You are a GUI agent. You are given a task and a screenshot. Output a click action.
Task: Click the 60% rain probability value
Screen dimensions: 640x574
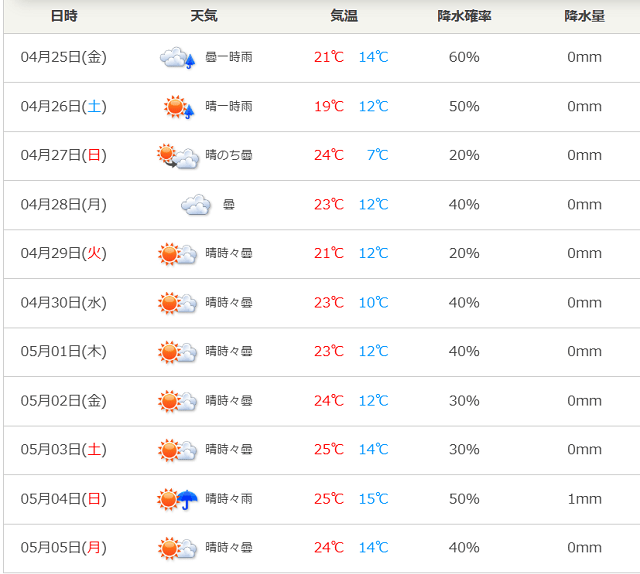click(464, 57)
